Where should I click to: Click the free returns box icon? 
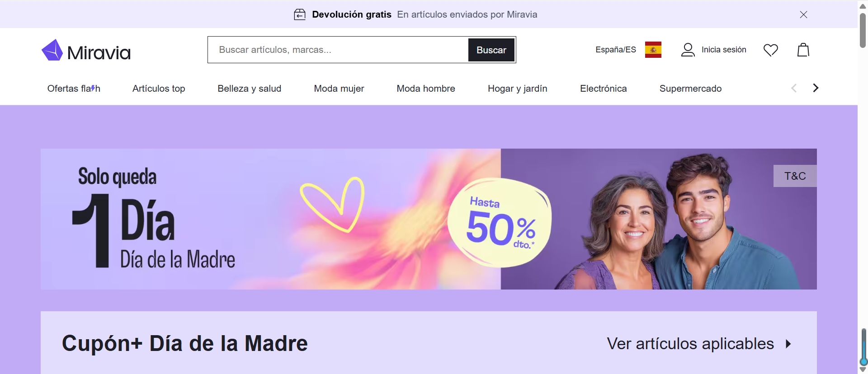[300, 14]
